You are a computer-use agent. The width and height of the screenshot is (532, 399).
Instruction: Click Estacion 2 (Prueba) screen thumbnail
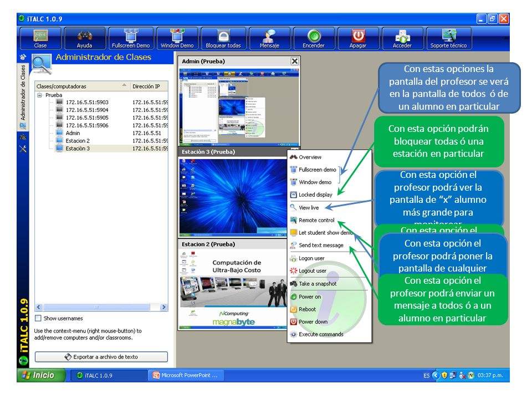(x=233, y=290)
